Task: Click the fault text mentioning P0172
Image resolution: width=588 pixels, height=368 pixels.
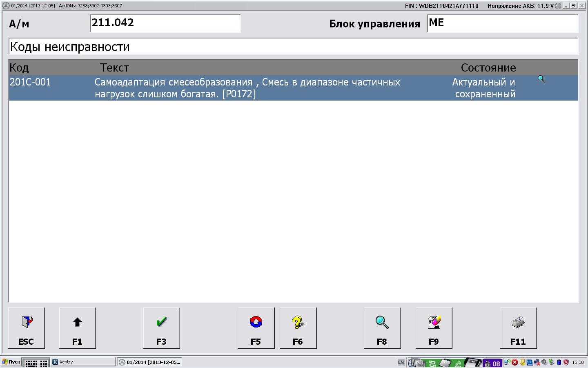Action: (x=247, y=88)
